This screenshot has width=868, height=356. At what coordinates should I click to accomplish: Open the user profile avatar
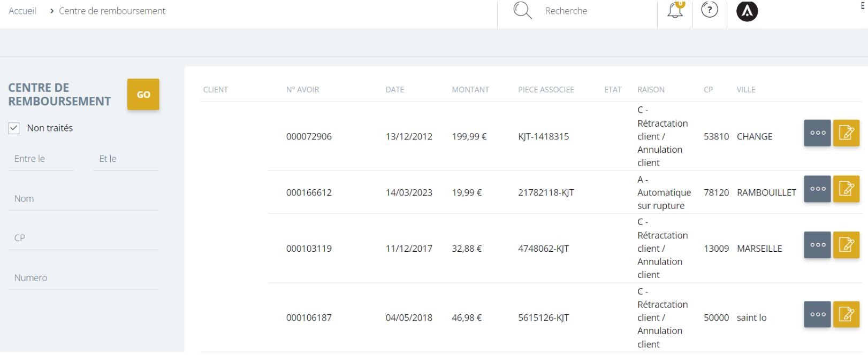[747, 11]
